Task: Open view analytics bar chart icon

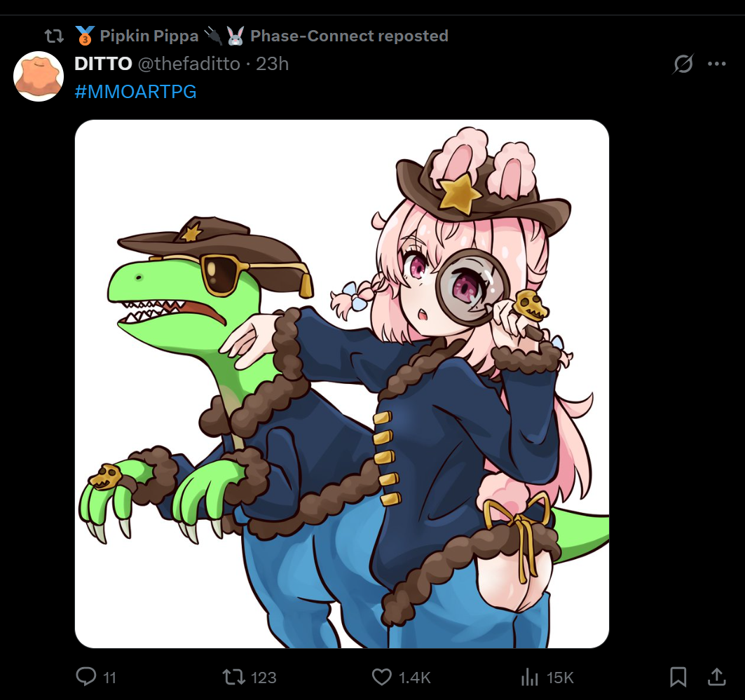Action: pyautogui.click(x=529, y=677)
